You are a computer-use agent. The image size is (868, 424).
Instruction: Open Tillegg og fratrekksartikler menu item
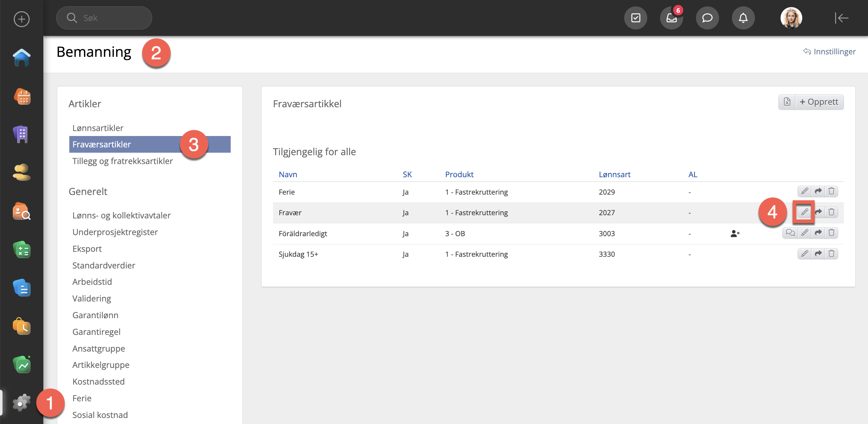123,161
